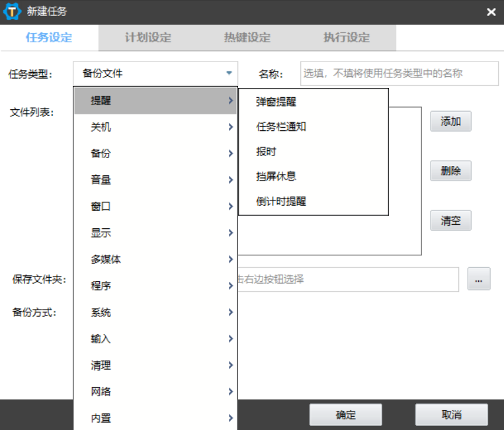
Task: Go to the 执行设定 tab
Action: coord(347,38)
